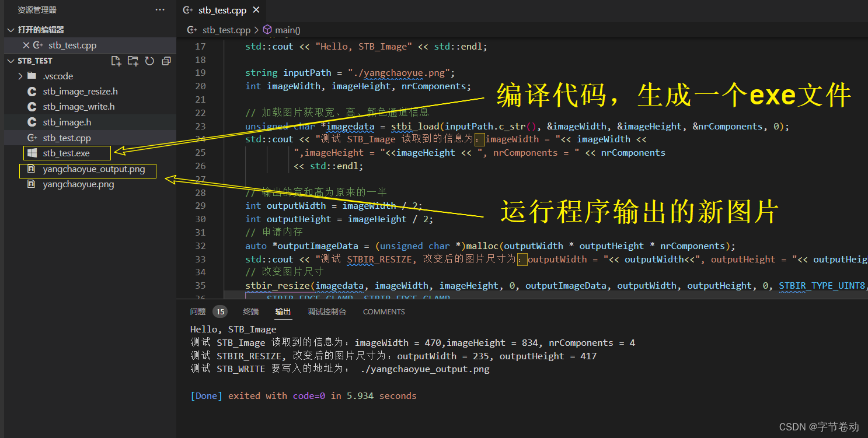The height and width of the screenshot is (438, 868).
Task: Open the 终端 panel tab
Action: tap(251, 311)
